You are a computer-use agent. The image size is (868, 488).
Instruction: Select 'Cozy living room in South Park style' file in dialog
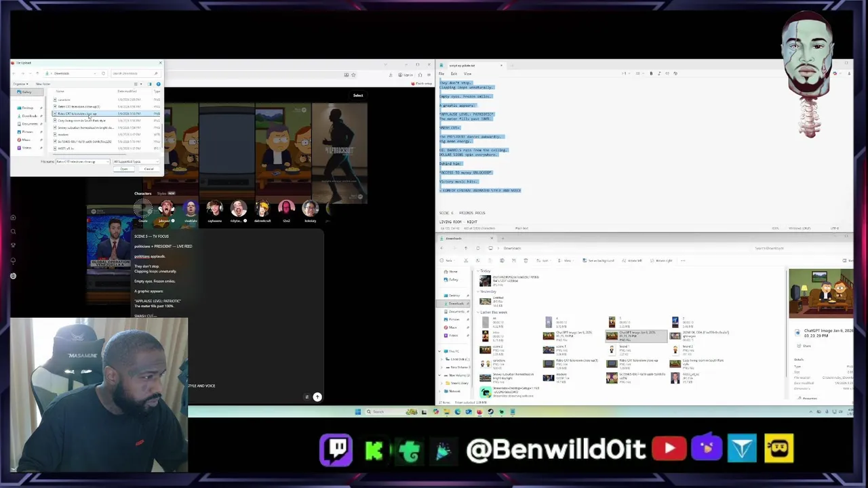coord(81,121)
